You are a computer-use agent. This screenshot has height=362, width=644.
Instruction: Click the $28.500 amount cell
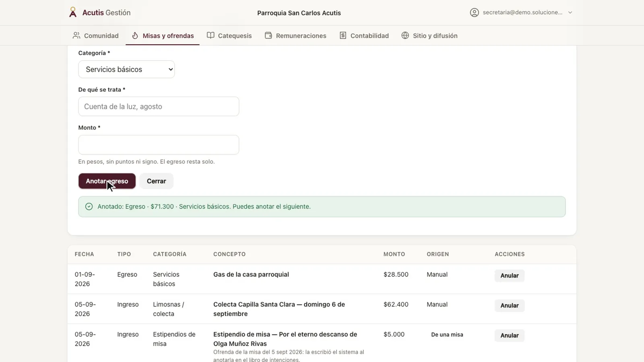(x=396, y=274)
